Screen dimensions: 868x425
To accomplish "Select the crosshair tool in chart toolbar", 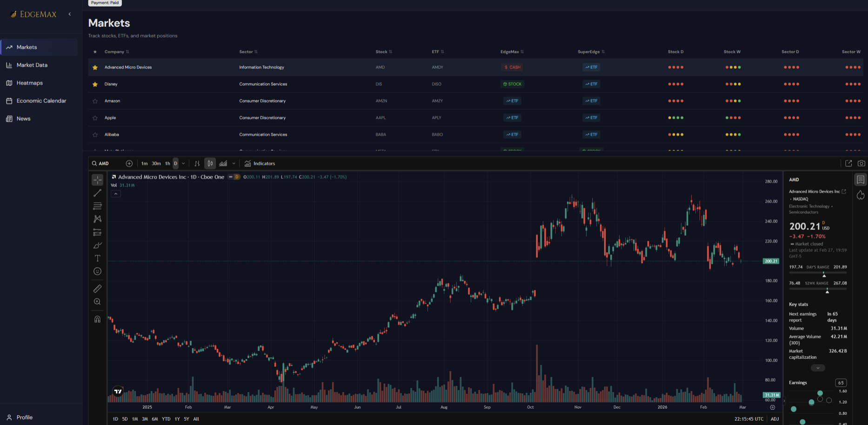I will pyautogui.click(x=97, y=179).
